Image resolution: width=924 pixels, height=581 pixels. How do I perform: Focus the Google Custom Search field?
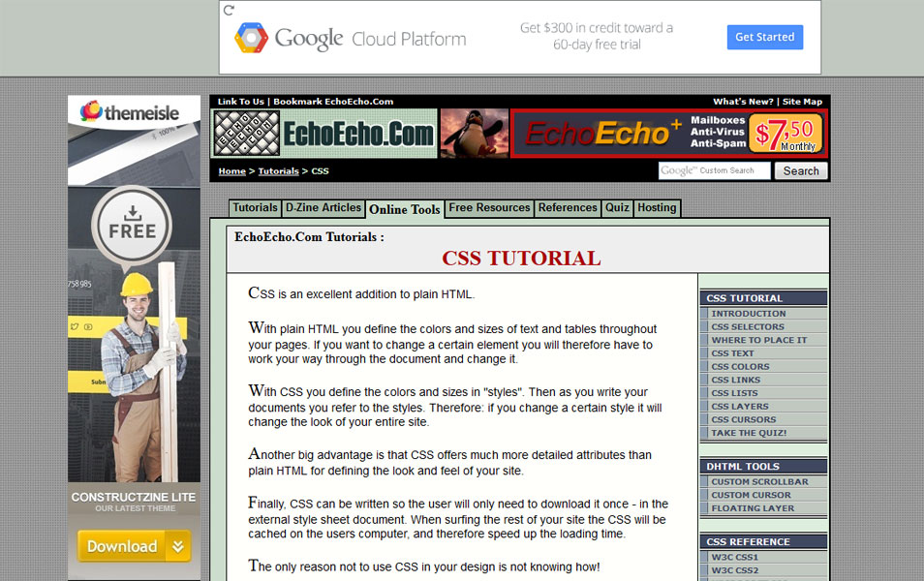tap(714, 170)
